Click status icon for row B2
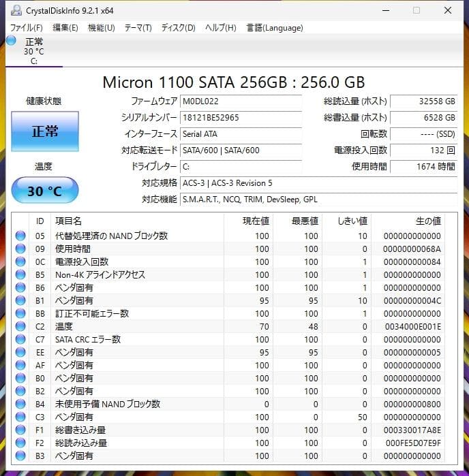 (x=20, y=391)
